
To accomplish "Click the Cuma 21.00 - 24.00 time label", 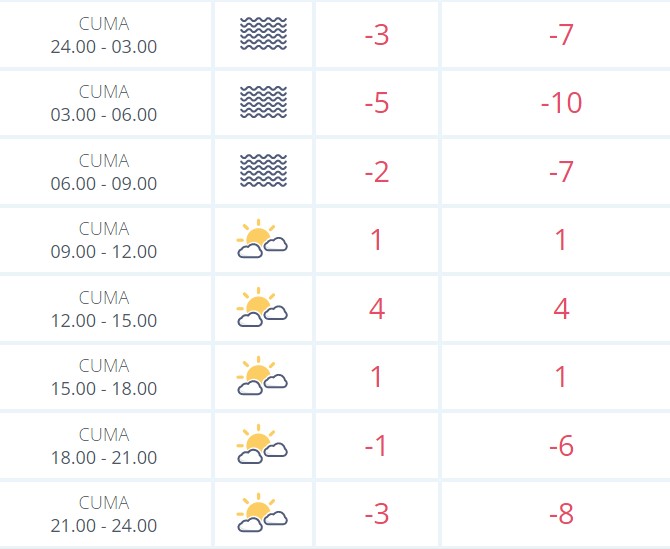I will (104, 514).
